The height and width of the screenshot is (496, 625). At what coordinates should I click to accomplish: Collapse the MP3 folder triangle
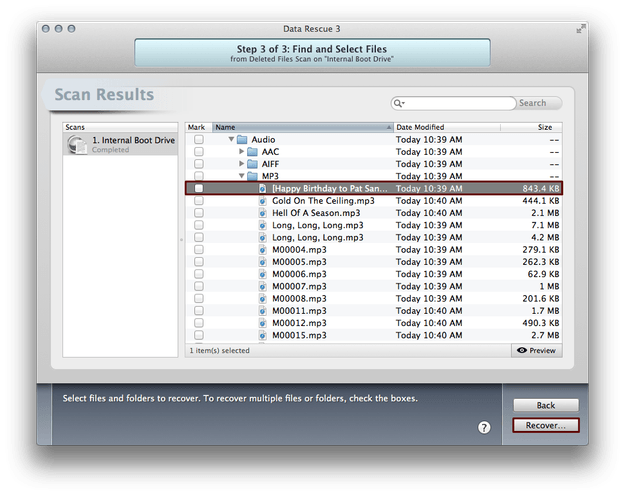[x=242, y=176]
